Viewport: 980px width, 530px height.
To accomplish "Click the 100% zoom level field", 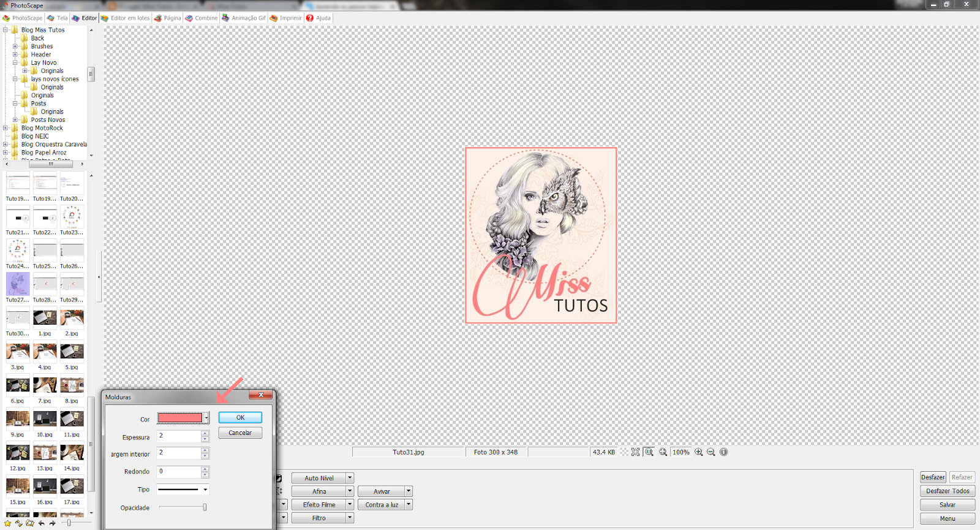I will 680,452.
